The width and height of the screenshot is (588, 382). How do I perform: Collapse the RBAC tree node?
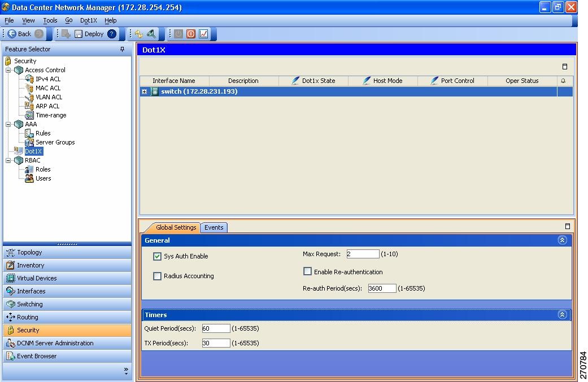[8, 160]
